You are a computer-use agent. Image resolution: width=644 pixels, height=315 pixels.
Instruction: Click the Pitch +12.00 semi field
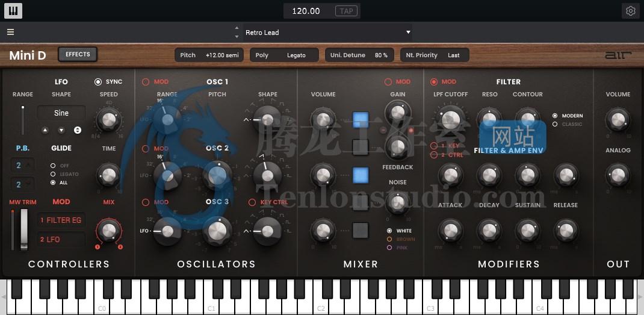[x=209, y=55]
